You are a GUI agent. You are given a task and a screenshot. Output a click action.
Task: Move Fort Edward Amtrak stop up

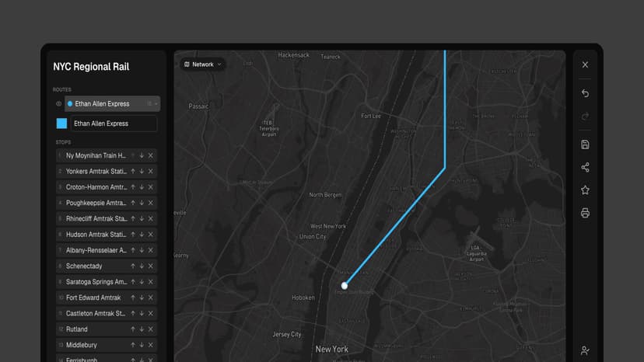[x=133, y=298]
